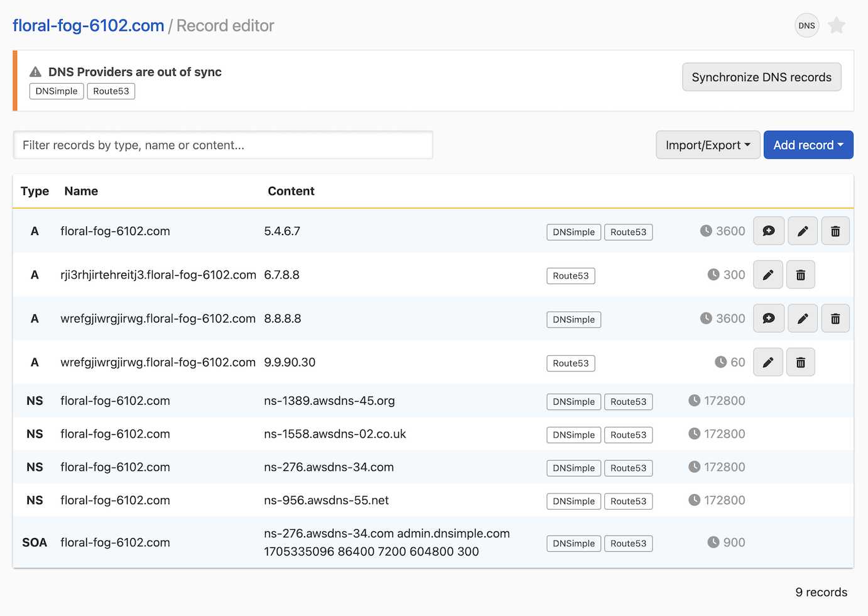Image resolution: width=868 pixels, height=616 pixels.
Task: Add note to 8.8.8.8 A record
Action: pyautogui.click(x=769, y=318)
